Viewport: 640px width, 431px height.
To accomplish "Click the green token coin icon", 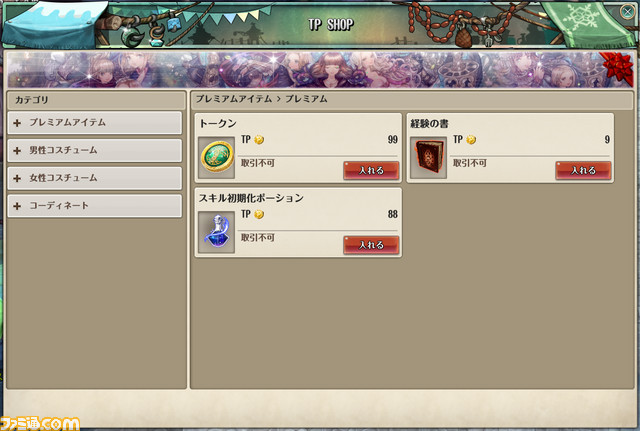I will coord(217,158).
